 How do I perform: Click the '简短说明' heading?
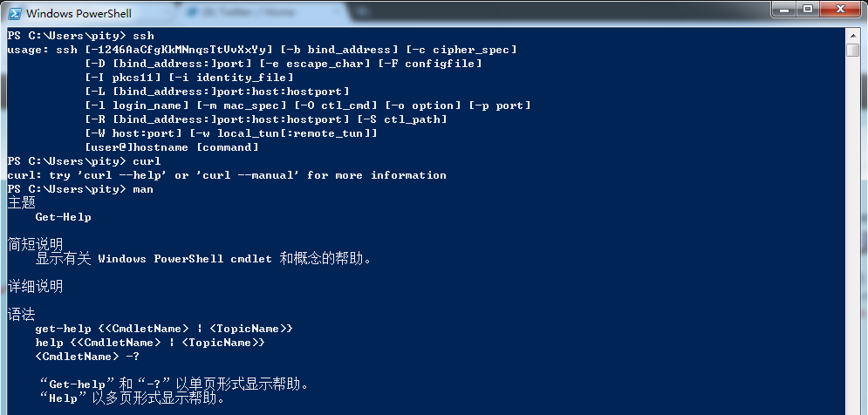point(36,245)
